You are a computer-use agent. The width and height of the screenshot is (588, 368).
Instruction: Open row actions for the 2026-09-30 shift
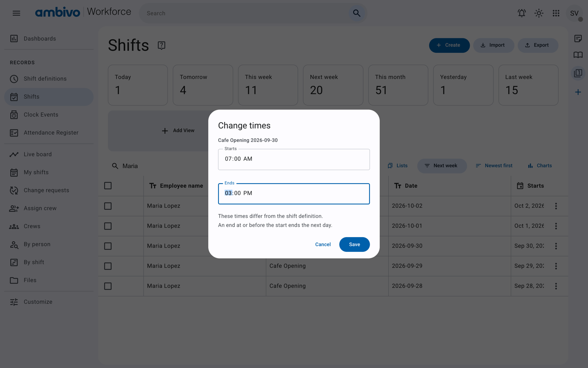click(x=556, y=246)
